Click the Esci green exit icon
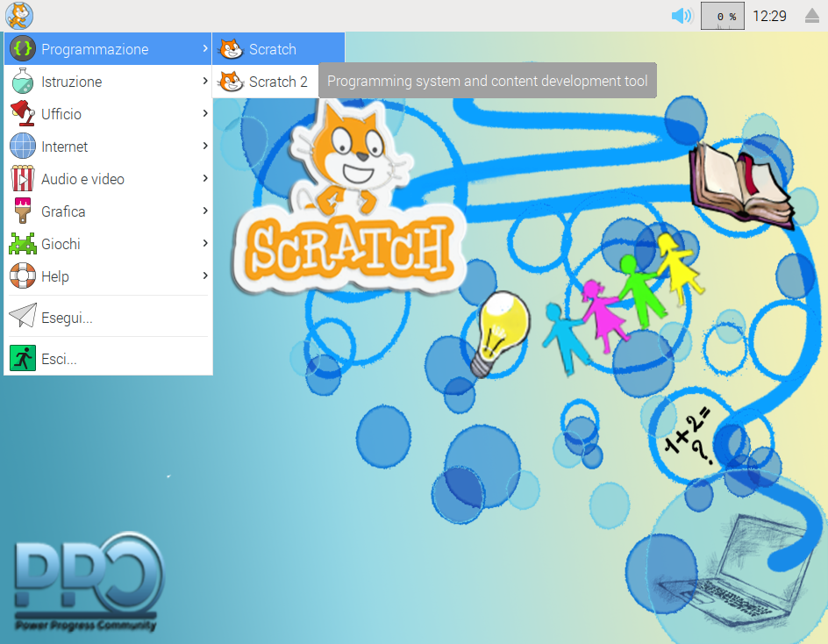828x644 pixels. pos(23,358)
